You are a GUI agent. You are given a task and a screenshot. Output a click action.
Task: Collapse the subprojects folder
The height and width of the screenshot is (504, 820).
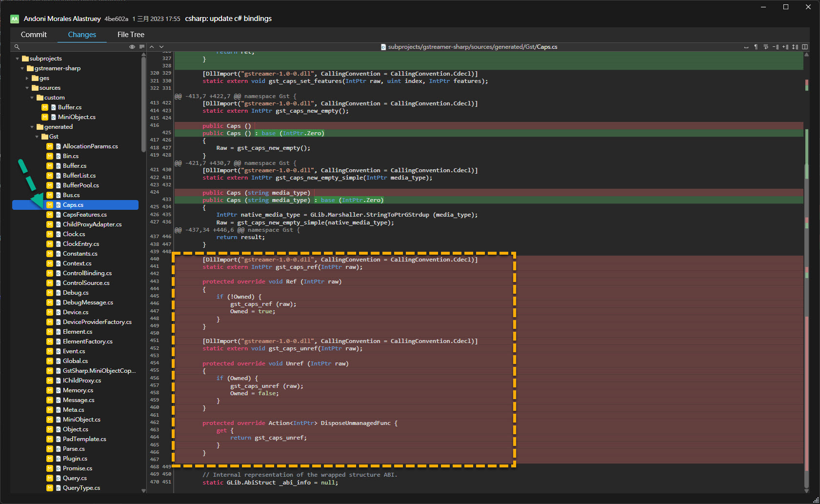point(18,59)
